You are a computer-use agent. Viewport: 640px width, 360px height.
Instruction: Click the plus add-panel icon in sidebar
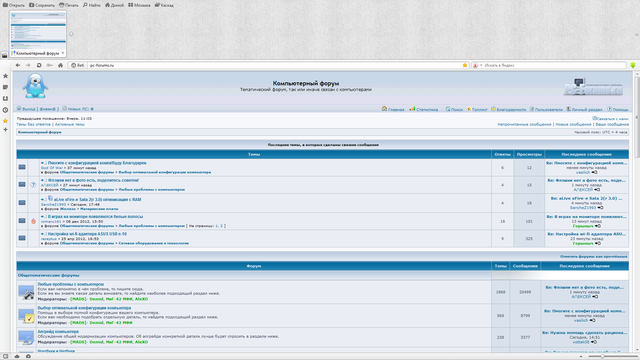click(5, 130)
